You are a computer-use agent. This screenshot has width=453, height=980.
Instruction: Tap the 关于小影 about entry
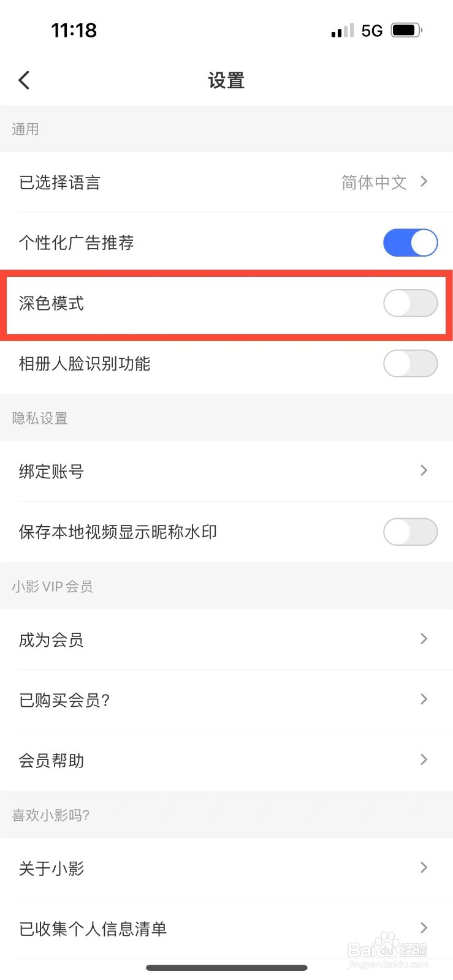51,869
